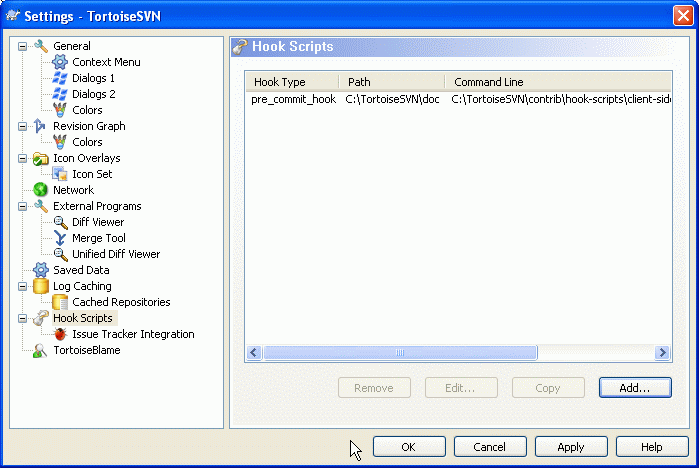Select the pre_commit_hook row
This screenshot has height=468, width=699.
tap(458, 99)
